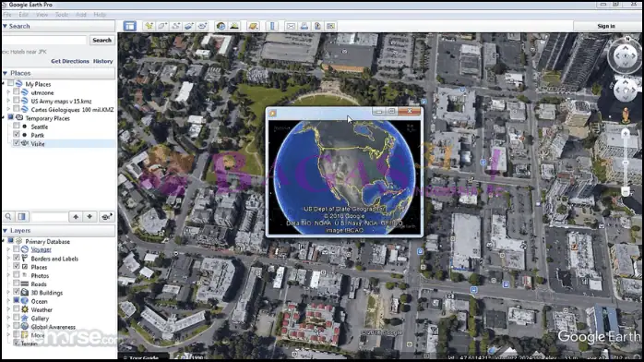The image size is (644, 362).
Task: Expand the Gallery layer node
Action: (8, 318)
